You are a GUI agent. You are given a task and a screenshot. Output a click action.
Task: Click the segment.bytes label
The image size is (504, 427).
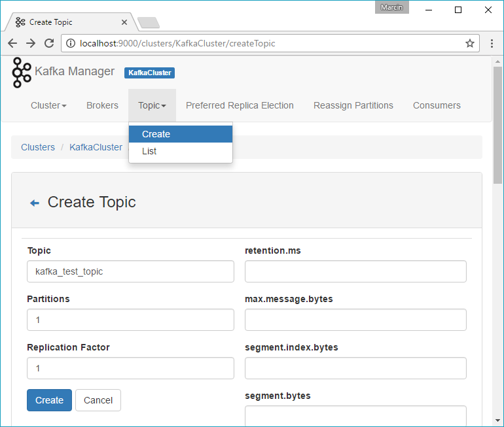click(278, 396)
